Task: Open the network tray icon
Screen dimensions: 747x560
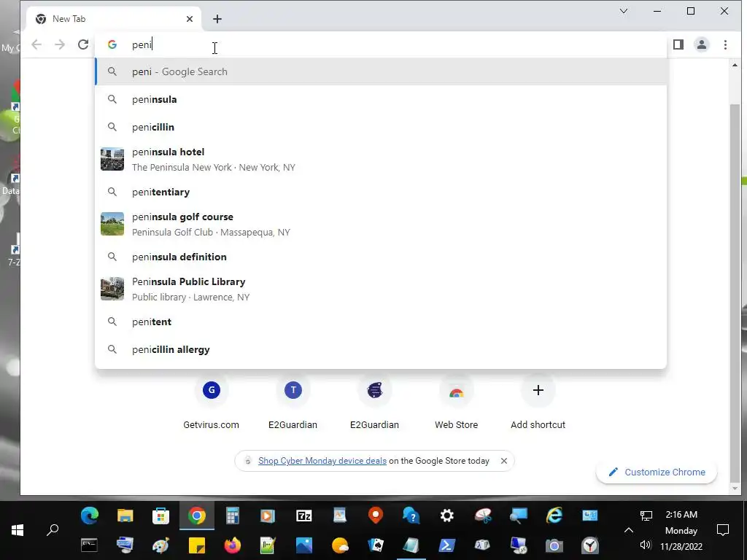Action: click(x=646, y=516)
